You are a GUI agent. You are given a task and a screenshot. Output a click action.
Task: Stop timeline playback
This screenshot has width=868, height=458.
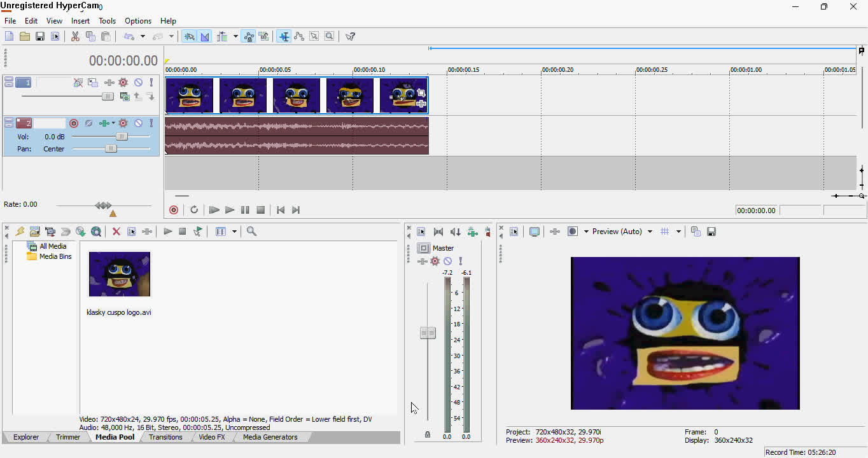(x=260, y=210)
